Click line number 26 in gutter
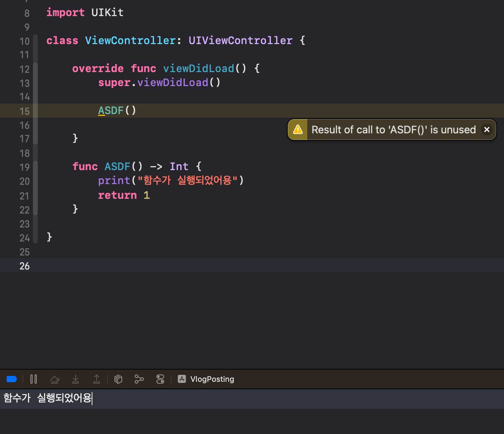The height and width of the screenshot is (434, 504). coord(24,266)
